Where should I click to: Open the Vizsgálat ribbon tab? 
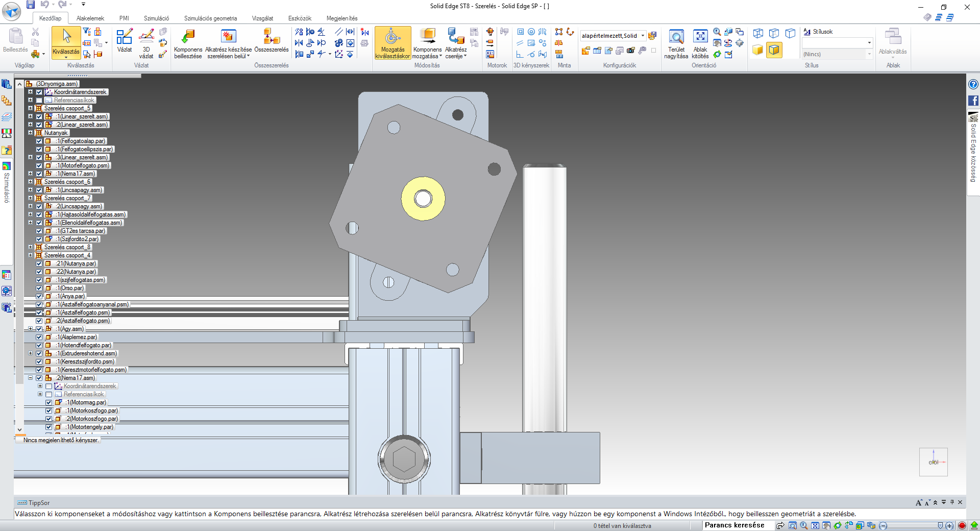point(262,18)
